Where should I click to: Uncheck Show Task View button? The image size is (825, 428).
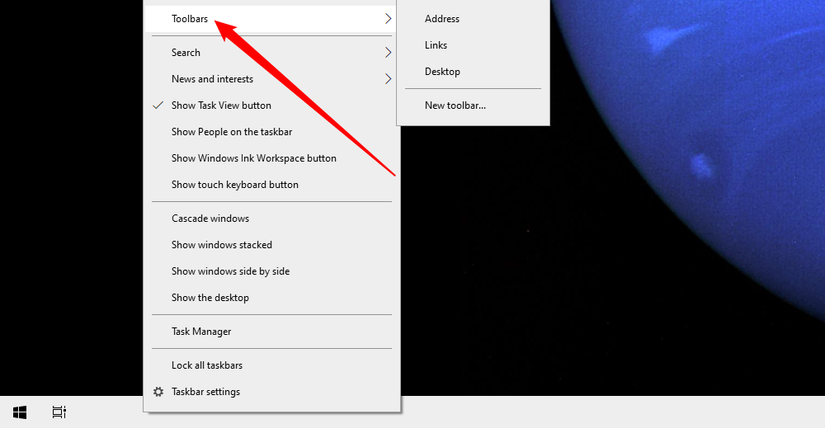click(271, 105)
